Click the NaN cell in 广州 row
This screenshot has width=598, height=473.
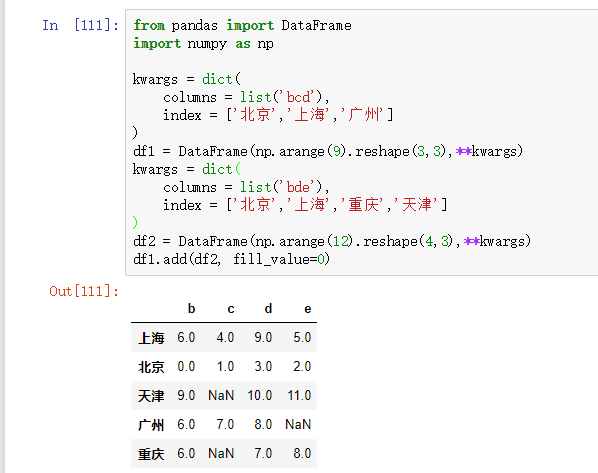pos(298,425)
